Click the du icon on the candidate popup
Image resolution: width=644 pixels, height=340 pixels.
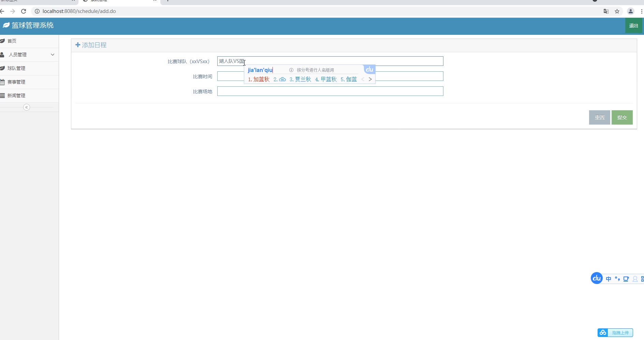coord(369,70)
